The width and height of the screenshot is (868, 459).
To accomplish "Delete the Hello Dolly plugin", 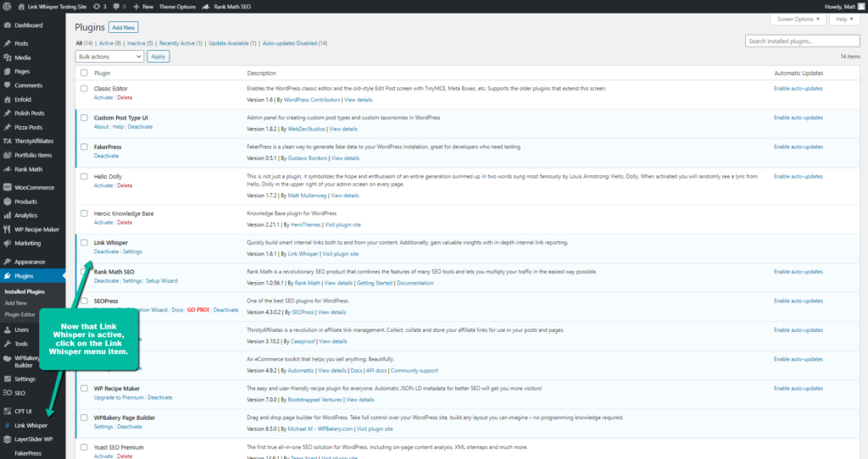I will coord(125,185).
